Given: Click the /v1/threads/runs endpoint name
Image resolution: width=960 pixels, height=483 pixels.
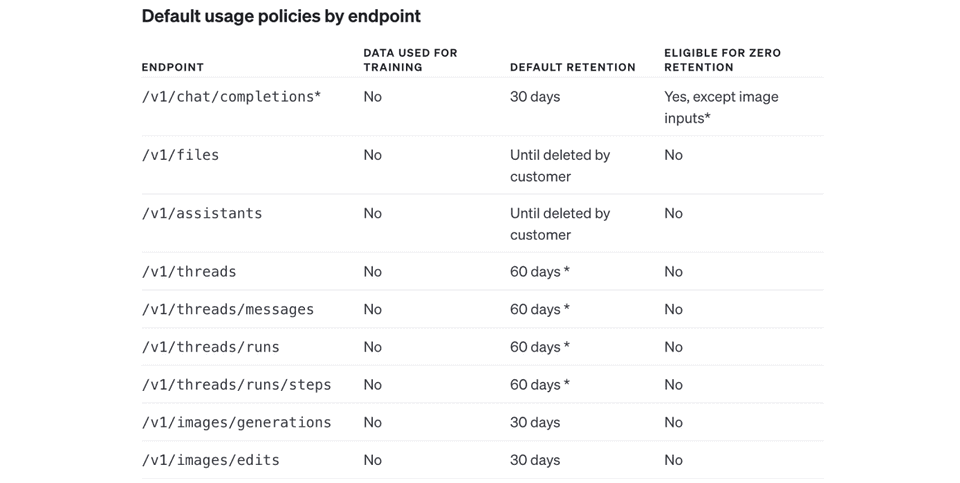Looking at the screenshot, I should (210, 347).
